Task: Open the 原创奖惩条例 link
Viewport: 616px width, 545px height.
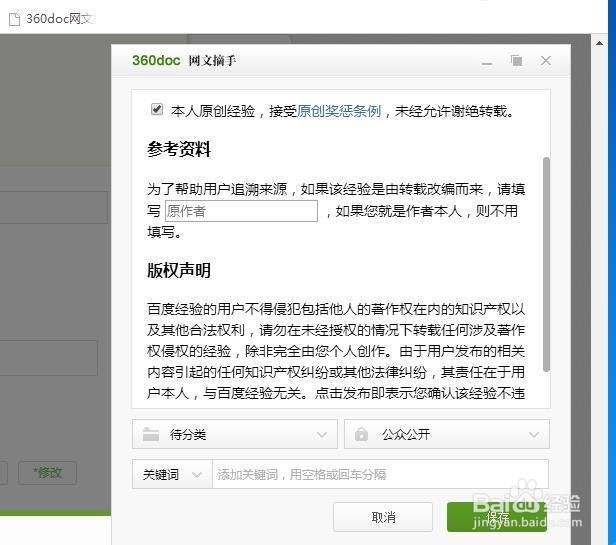Action: tap(339, 111)
